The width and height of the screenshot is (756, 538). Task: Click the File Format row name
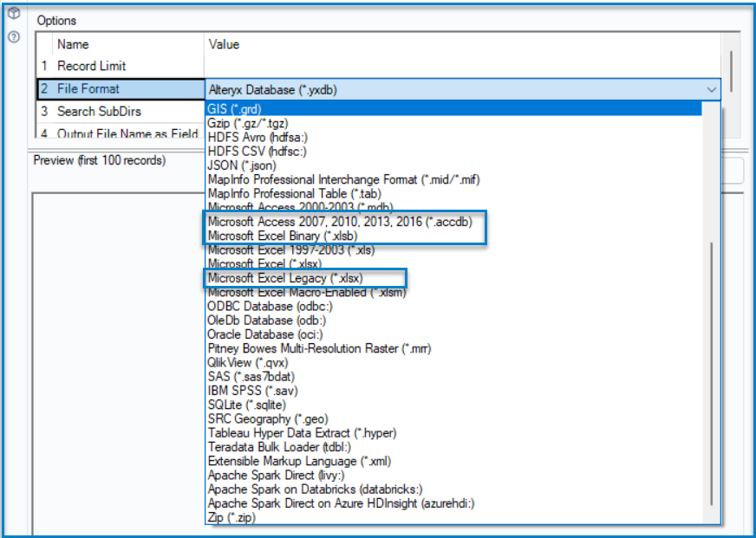(88, 88)
